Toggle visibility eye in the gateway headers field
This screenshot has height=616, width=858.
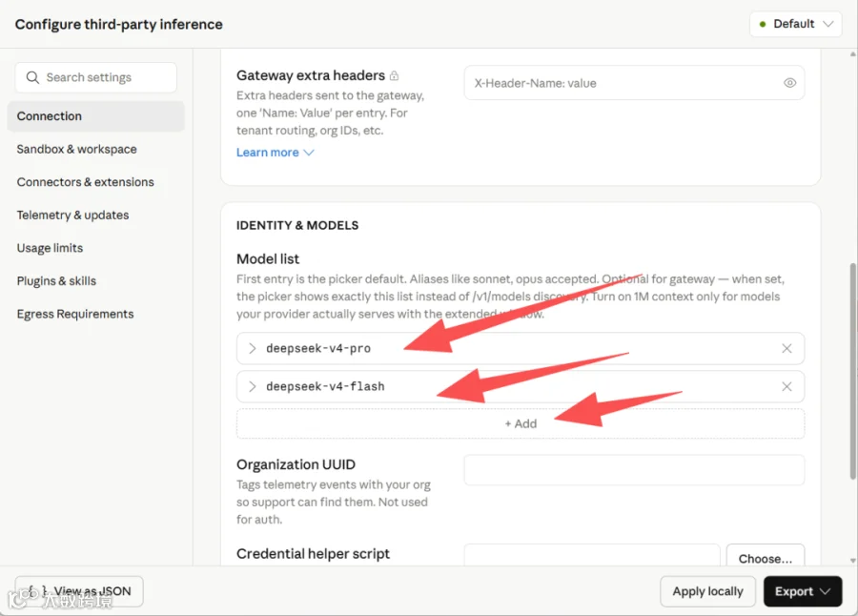pos(789,83)
